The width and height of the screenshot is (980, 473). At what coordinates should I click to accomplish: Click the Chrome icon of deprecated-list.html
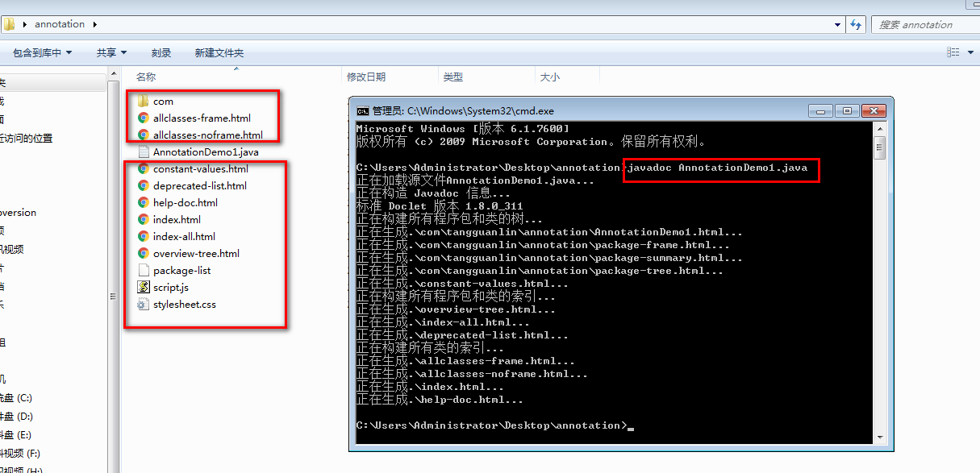click(144, 185)
